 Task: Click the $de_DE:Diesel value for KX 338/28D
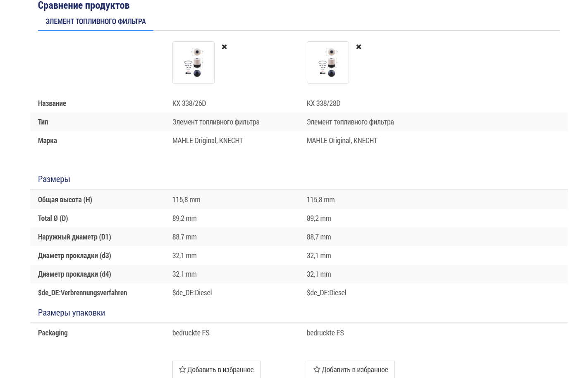point(327,293)
